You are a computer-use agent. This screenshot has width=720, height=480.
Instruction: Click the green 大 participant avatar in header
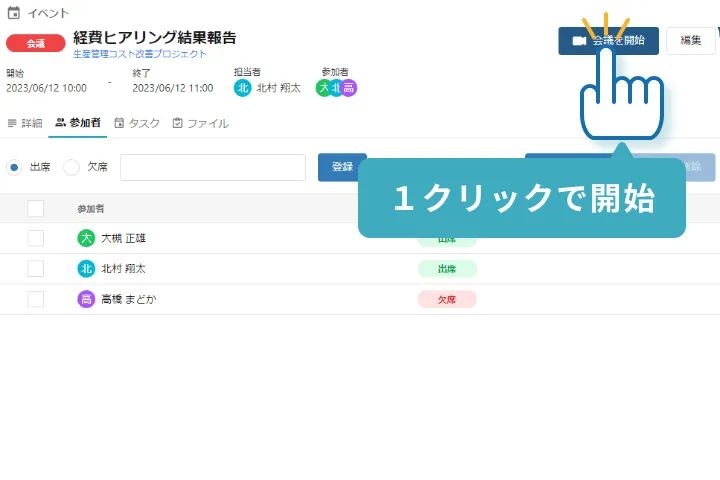[x=324, y=88]
